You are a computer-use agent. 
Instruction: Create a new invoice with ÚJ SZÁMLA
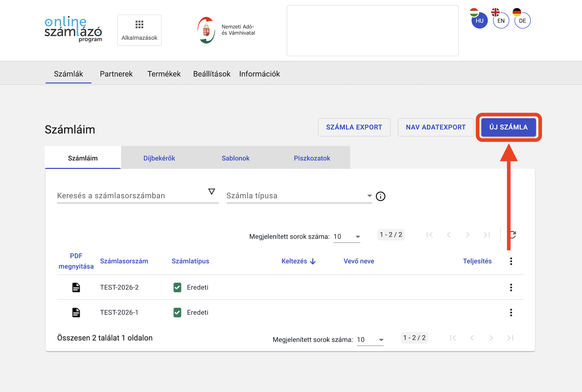click(x=509, y=127)
